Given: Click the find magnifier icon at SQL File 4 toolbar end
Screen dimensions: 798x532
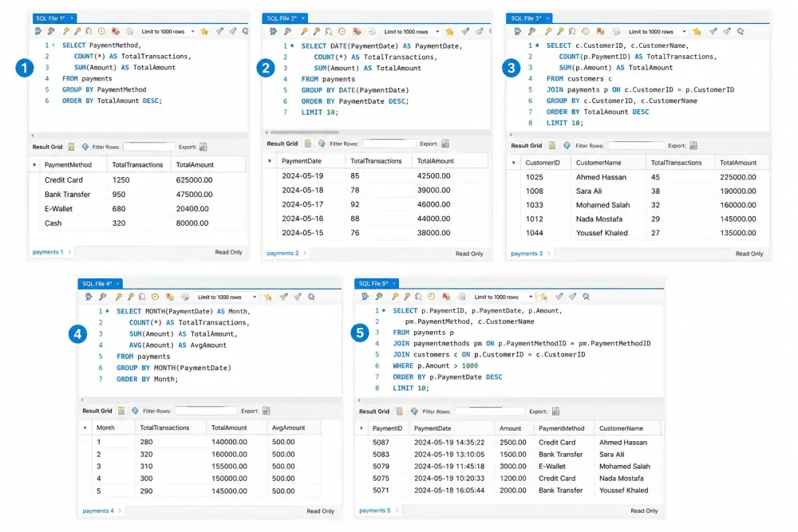Looking at the screenshot, I should [x=311, y=297].
